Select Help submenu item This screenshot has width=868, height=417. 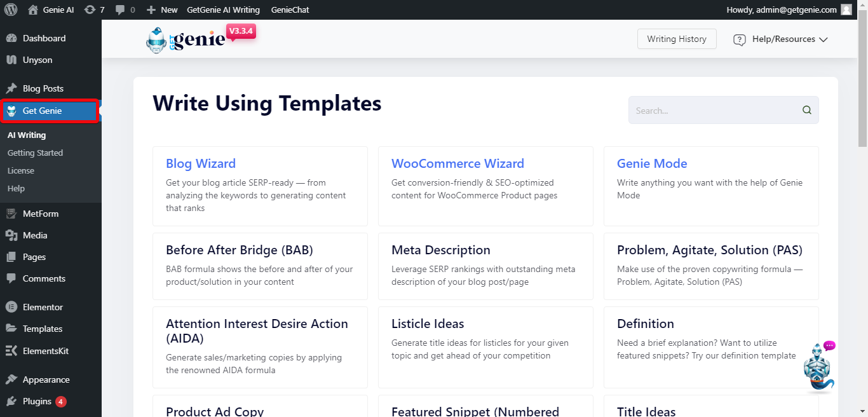pos(16,188)
